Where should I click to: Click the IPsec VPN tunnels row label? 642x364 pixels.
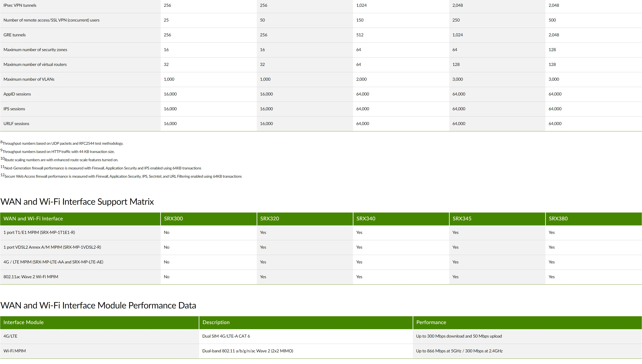20,5
